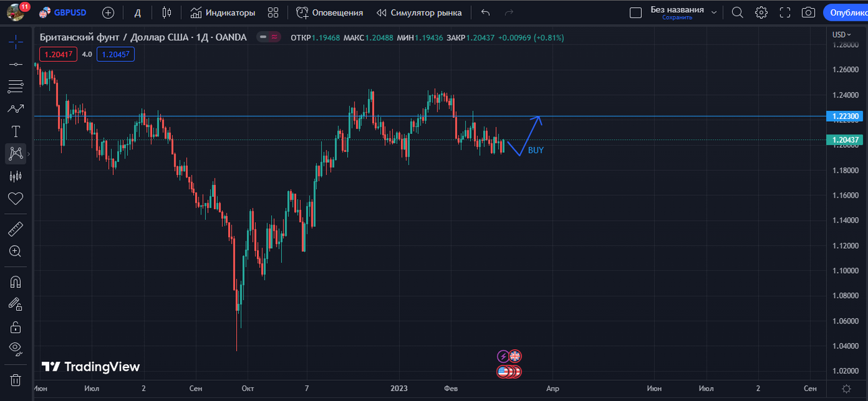Click the trash icon to remove drawings

pos(15,380)
